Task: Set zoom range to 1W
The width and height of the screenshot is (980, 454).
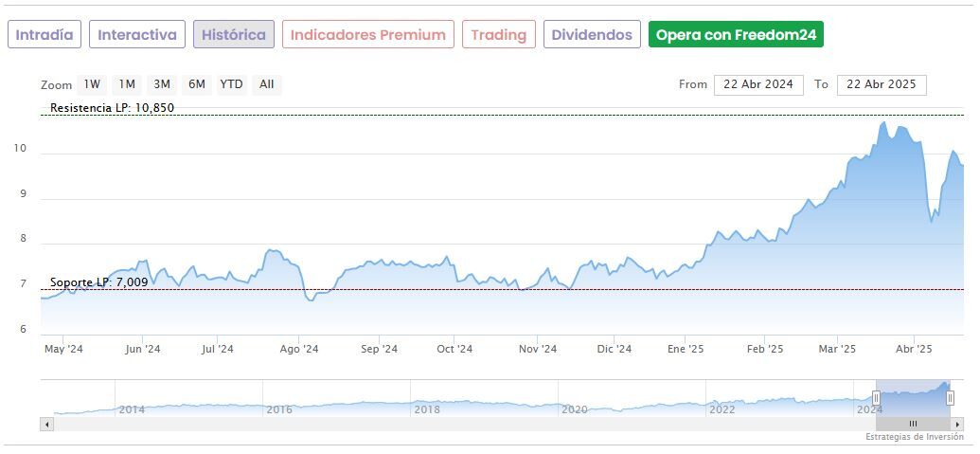Action: 92,84
